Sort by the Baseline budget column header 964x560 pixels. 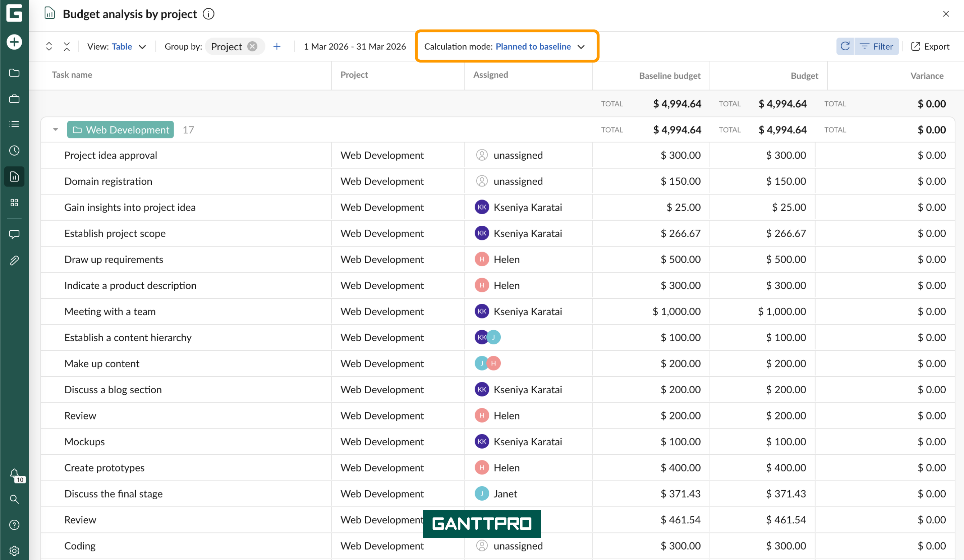[669, 76]
